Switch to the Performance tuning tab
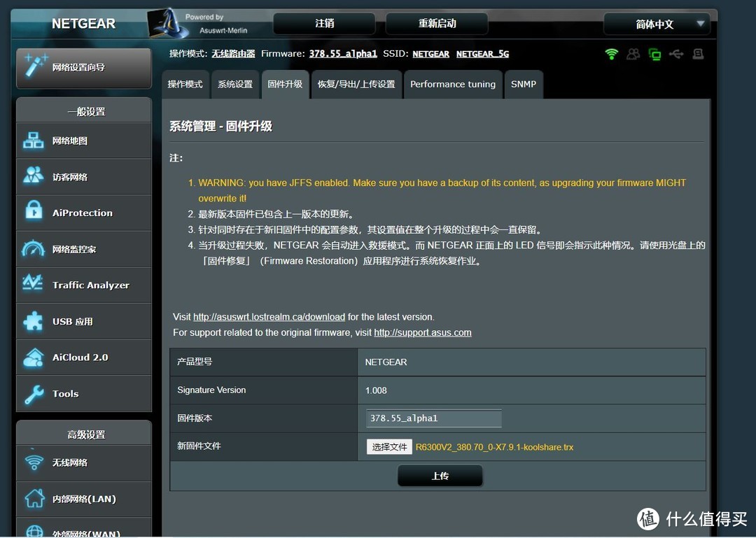Viewport: 756px width, 538px height. pyautogui.click(x=453, y=84)
